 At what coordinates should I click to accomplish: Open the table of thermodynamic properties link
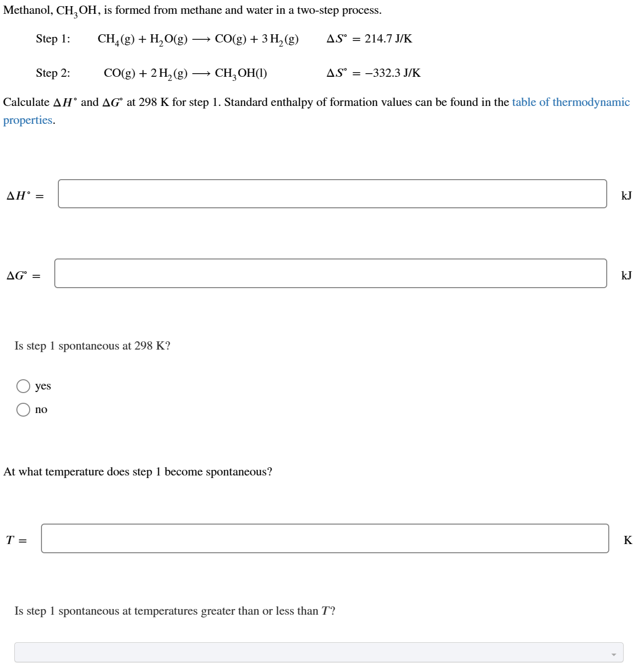(x=570, y=102)
